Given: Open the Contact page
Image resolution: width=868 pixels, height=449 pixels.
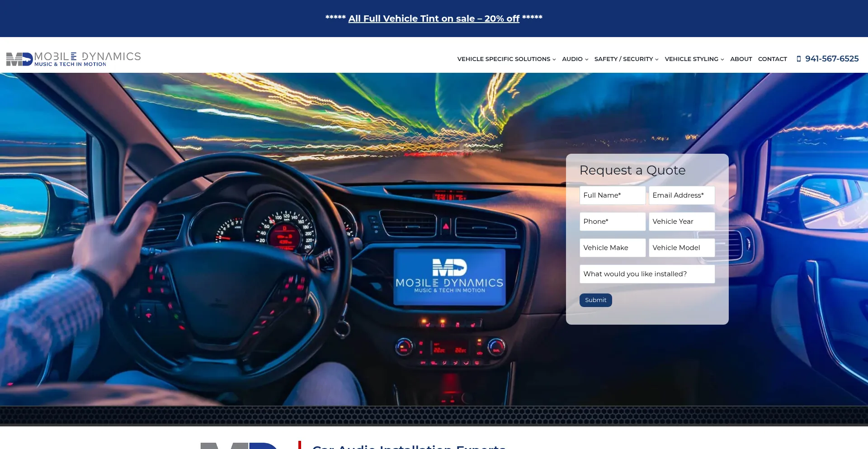Looking at the screenshot, I should [x=772, y=59].
